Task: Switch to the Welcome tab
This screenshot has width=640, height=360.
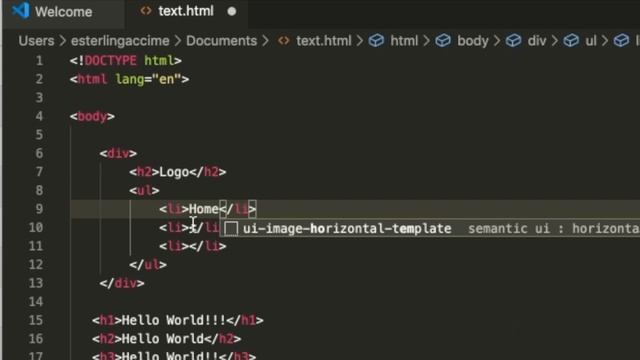Action: click(x=63, y=12)
